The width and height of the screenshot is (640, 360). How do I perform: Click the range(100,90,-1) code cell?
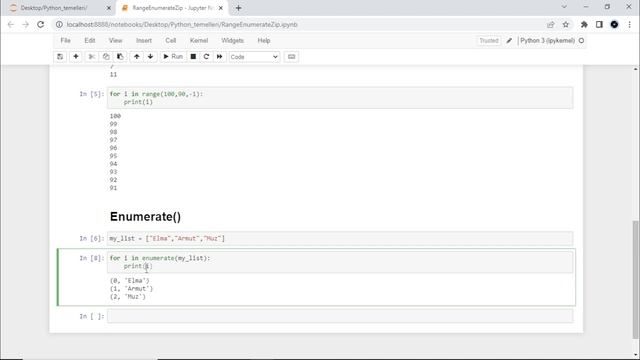point(340,98)
